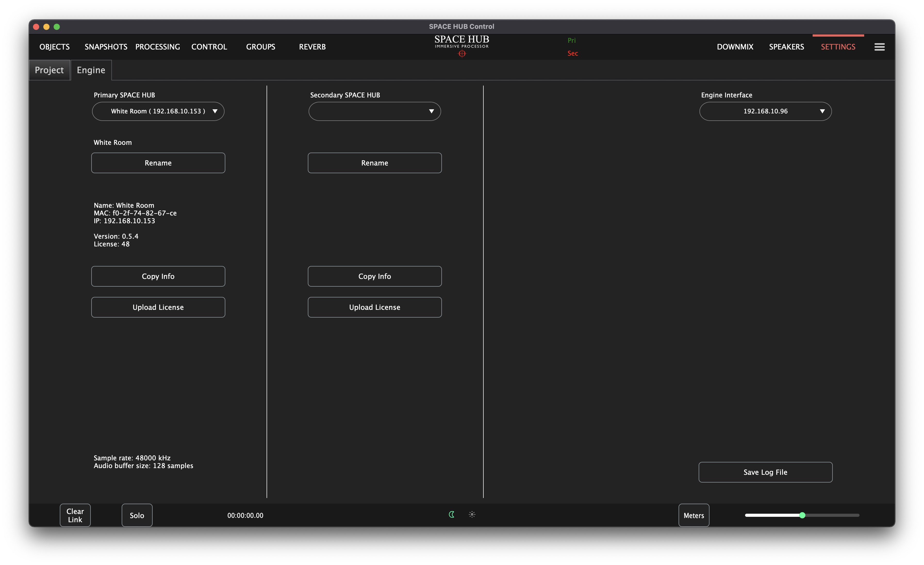Open the hamburger menu icon
Viewport: 924px width, 565px height.
point(879,47)
